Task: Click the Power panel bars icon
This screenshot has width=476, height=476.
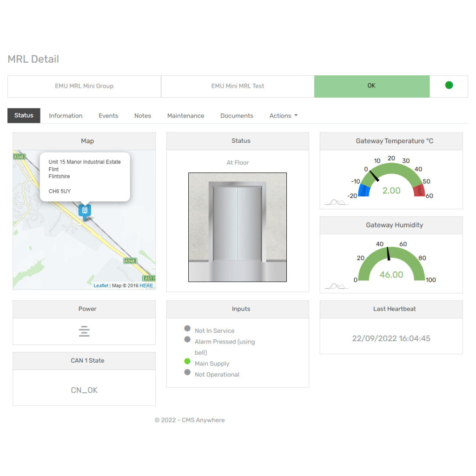Action: (x=84, y=331)
